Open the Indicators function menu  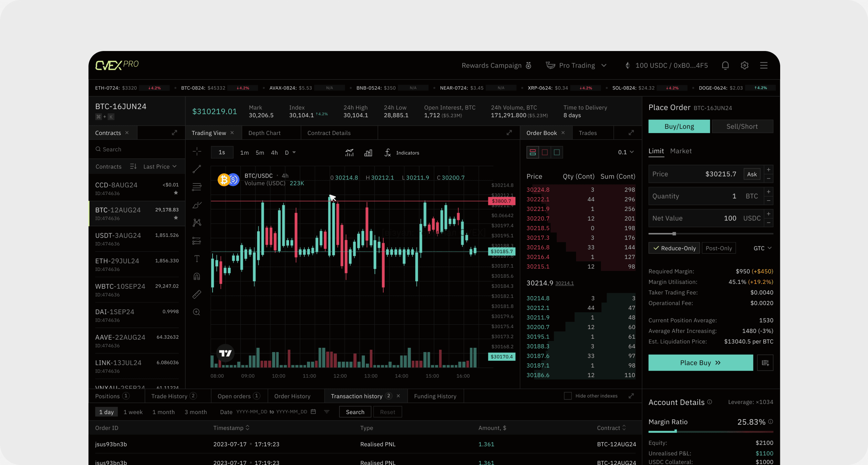(x=402, y=153)
